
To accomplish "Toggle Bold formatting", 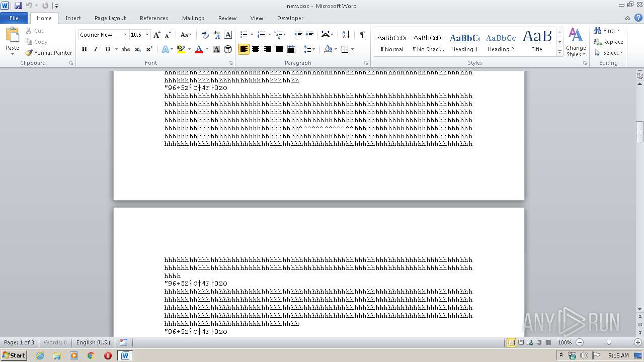I will 84,49.
